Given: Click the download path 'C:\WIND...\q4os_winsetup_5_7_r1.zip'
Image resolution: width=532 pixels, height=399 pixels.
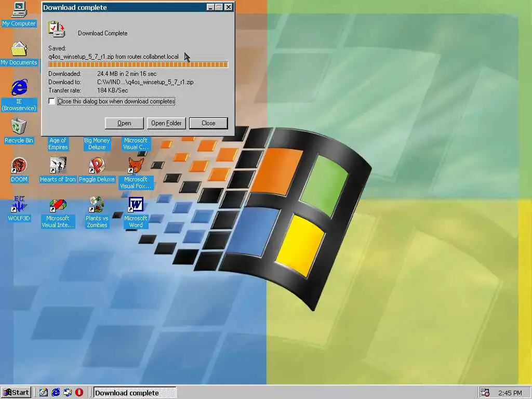Looking at the screenshot, I should click(x=145, y=82).
